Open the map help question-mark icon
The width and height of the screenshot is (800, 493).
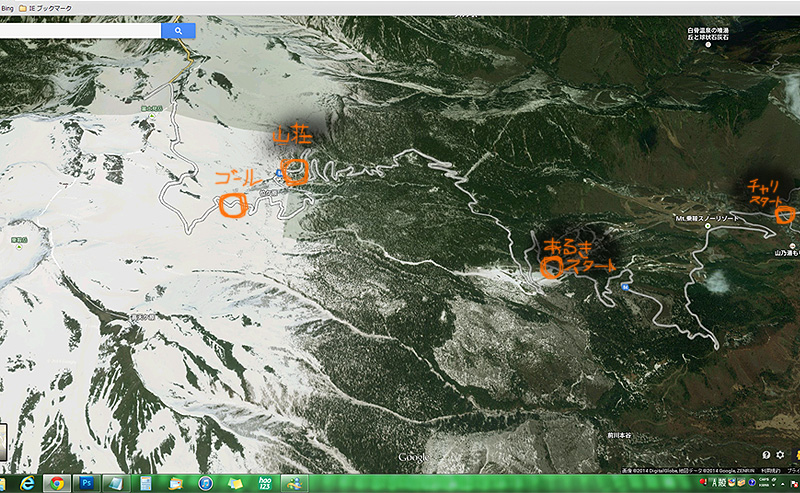[766, 455]
